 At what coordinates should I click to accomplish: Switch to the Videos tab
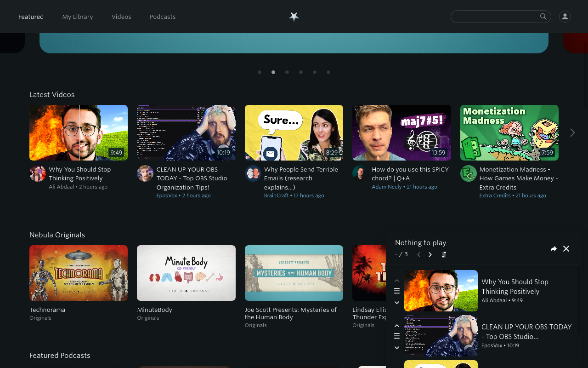pos(121,17)
